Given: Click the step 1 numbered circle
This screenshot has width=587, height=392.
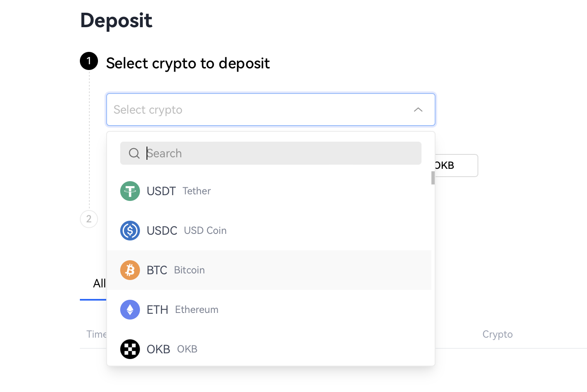Looking at the screenshot, I should [89, 61].
